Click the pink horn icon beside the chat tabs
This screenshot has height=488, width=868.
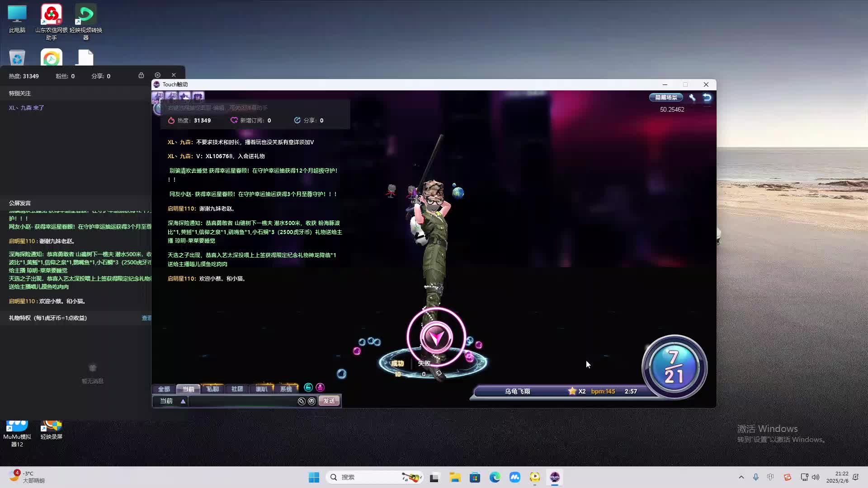coord(320,388)
